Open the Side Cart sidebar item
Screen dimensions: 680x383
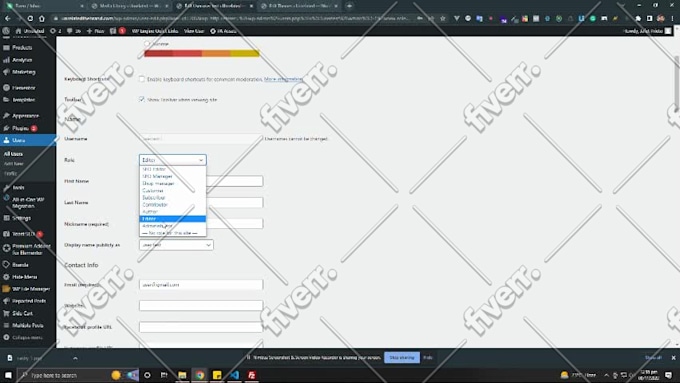[22, 313]
